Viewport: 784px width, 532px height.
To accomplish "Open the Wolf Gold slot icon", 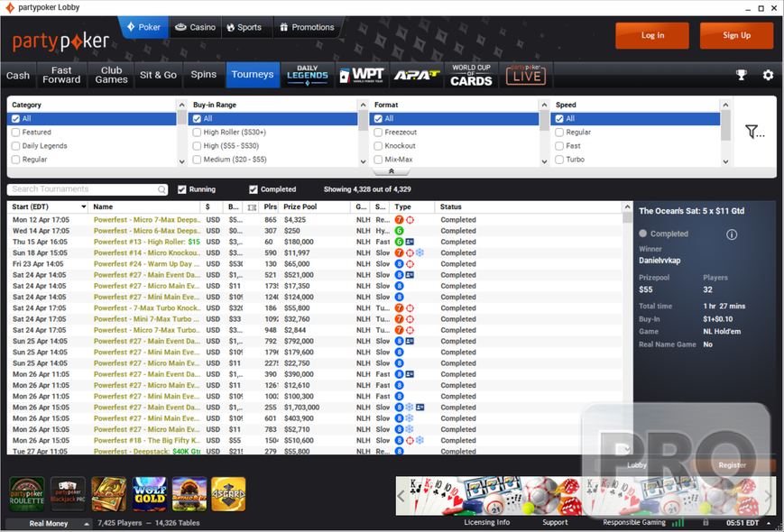I will pyautogui.click(x=150, y=494).
